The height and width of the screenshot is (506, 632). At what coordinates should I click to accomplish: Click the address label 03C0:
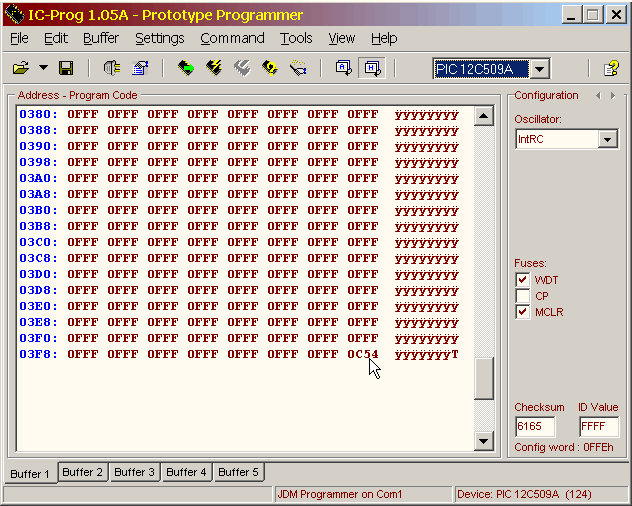tap(38, 242)
